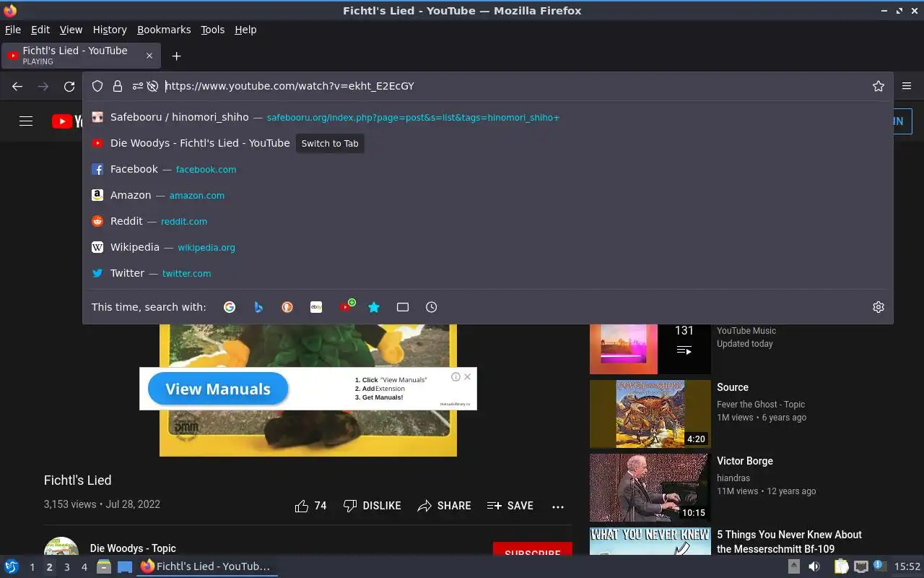This screenshot has height=578, width=924.
Task: Select the Wikipedia suggestion
Action: [487, 247]
